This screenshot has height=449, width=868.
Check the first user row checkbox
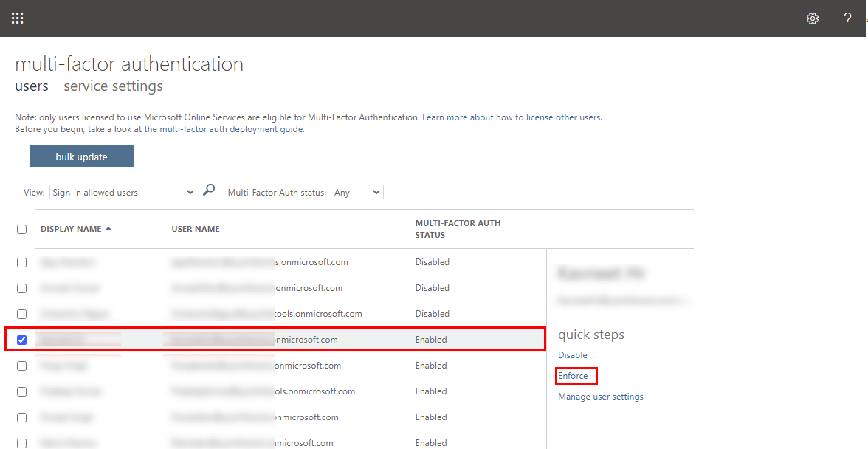pyautogui.click(x=21, y=262)
